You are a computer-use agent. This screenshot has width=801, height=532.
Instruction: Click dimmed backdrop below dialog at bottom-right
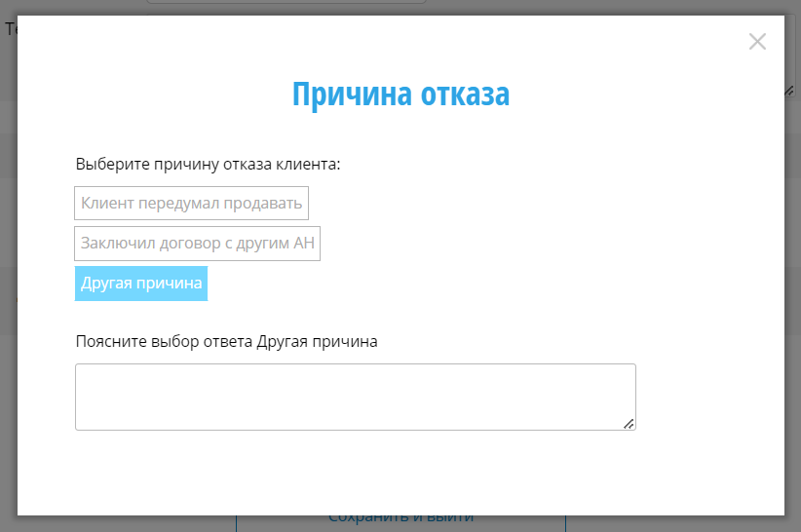point(682,523)
